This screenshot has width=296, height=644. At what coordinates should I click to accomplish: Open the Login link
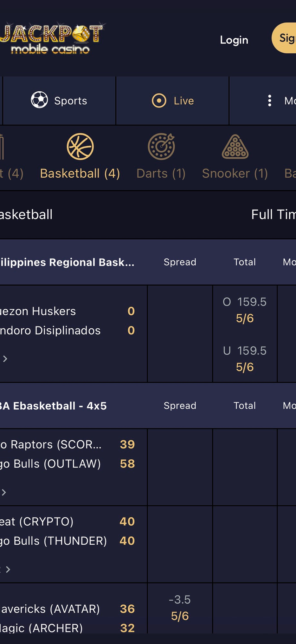coord(234,40)
